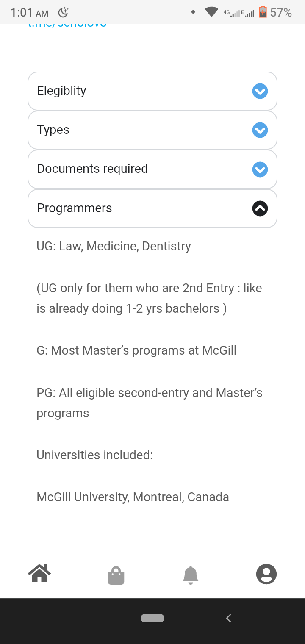Expand the Elegiblity section chevron
Screen dimensions: 305x644
[260, 91]
